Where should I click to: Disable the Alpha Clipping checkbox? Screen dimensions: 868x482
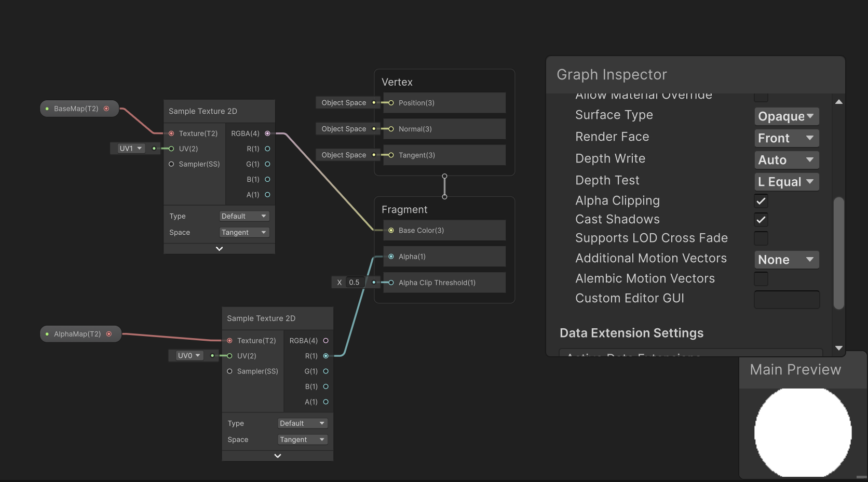761,201
